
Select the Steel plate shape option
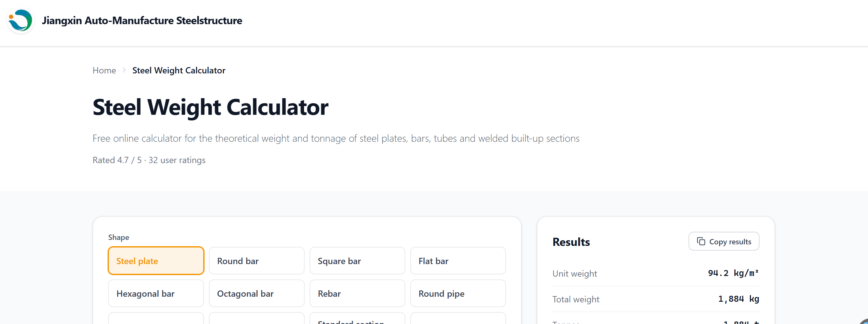(156, 261)
